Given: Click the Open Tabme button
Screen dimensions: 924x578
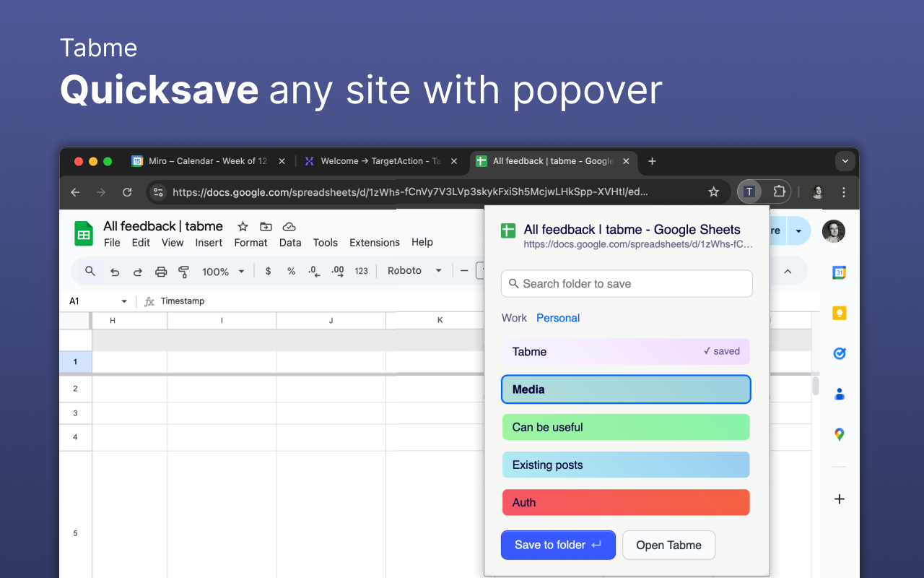Looking at the screenshot, I should pos(668,545).
